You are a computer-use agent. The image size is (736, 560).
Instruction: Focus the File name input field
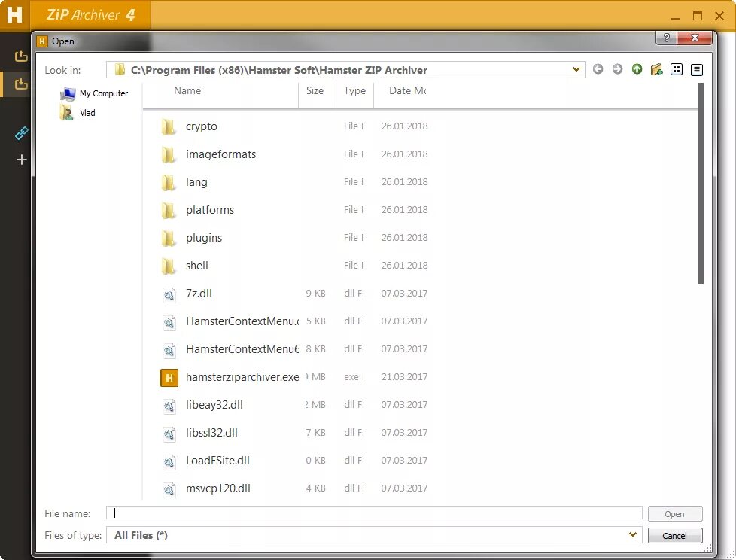[374, 513]
